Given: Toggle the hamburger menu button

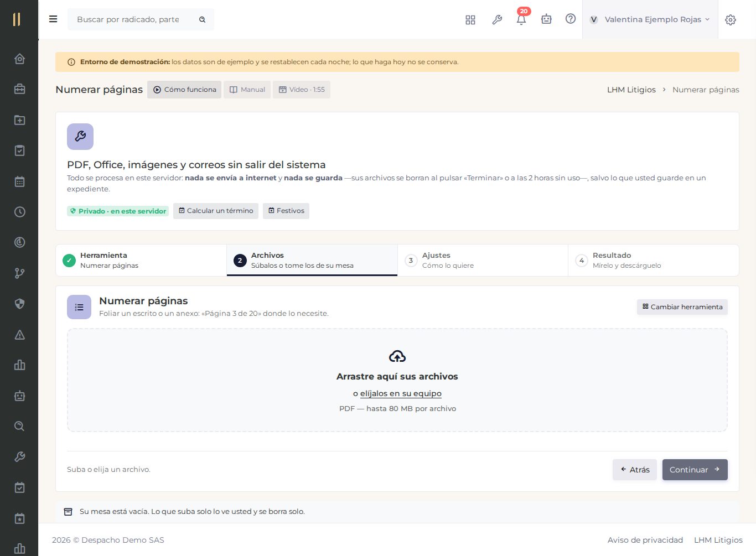Looking at the screenshot, I should (x=53, y=19).
